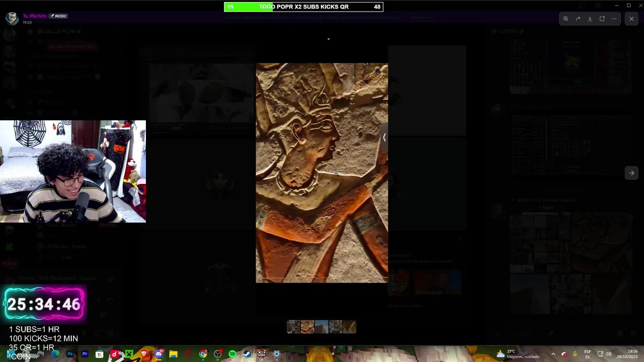Expand hidden system tray icons chevron
The image size is (644, 362).
(553, 354)
